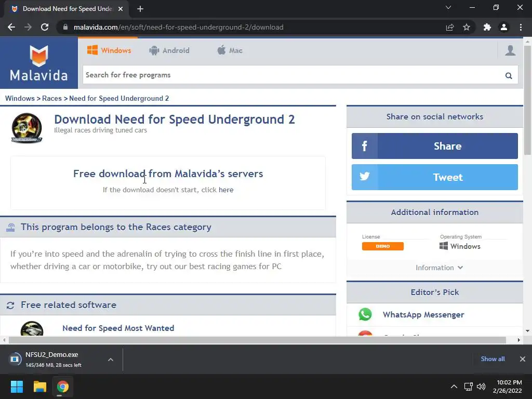Click 'here' to restart download

point(226,190)
